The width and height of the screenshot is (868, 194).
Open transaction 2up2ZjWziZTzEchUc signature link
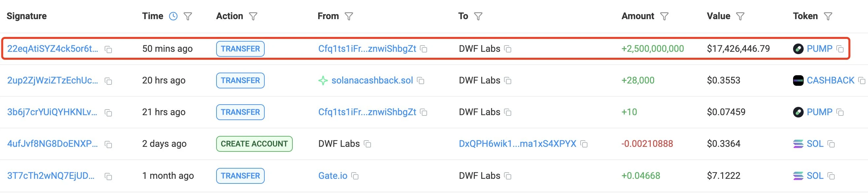coord(52,81)
